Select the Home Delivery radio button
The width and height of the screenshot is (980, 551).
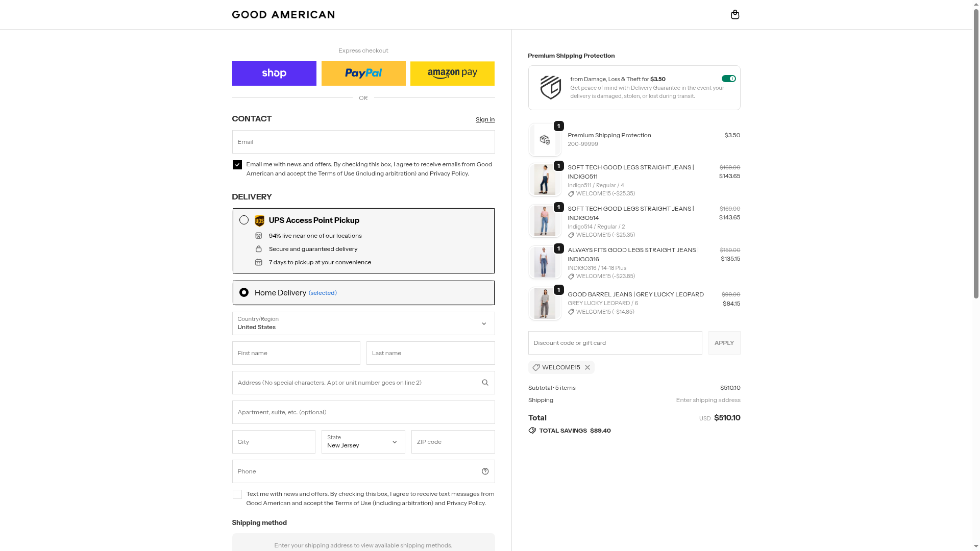pyautogui.click(x=244, y=292)
